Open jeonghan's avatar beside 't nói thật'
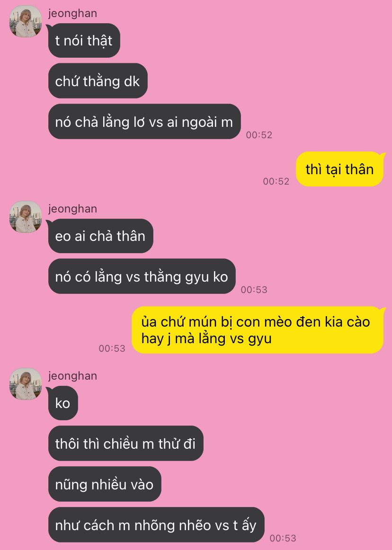The image size is (392, 550). click(x=25, y=21)
